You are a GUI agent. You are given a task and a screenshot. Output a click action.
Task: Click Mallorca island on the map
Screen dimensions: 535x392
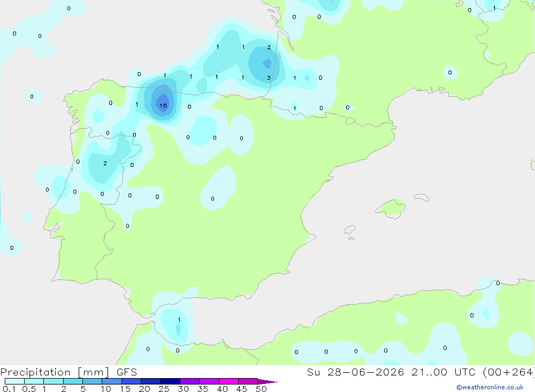(x=391, y=208)
